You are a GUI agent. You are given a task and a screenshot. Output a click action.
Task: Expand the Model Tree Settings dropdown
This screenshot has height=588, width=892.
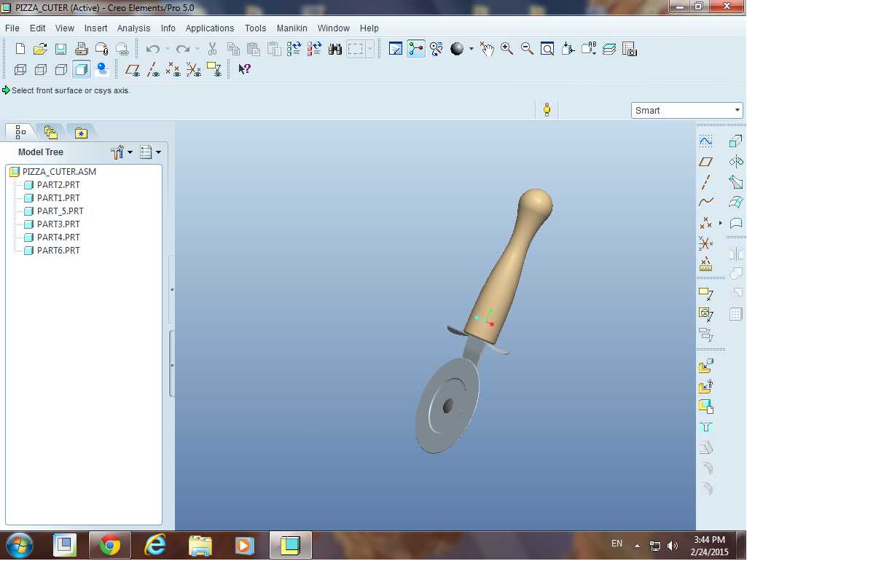tap(122, 152)
